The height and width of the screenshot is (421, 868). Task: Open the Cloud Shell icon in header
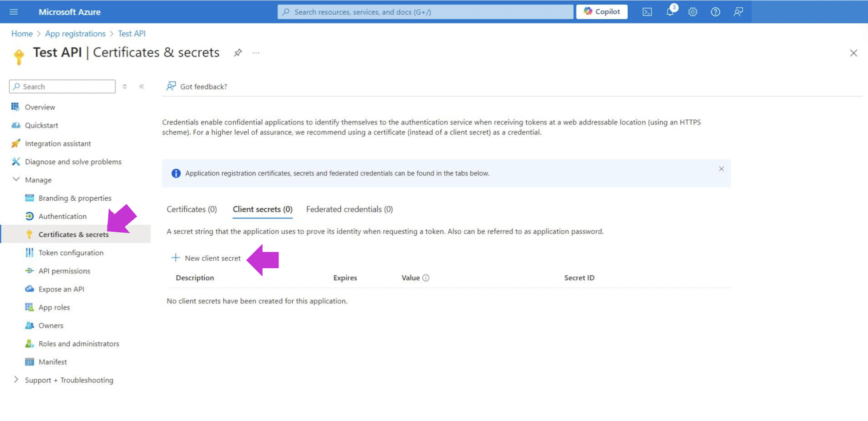pyautogui.click(x=647, y=12)
